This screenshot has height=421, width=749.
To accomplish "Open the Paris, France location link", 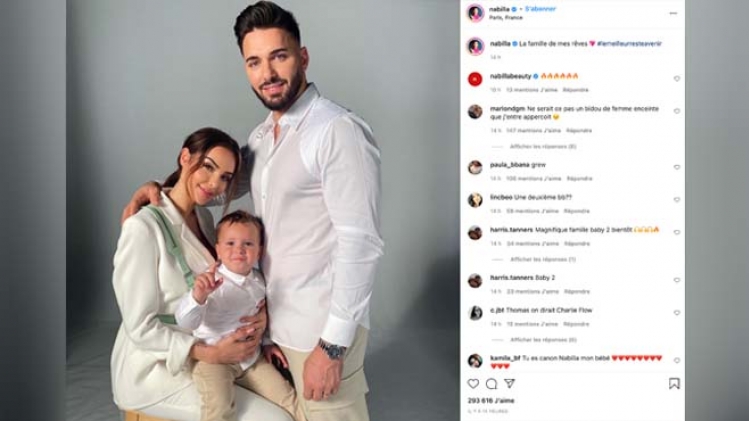I will click(x=505, y=18).
